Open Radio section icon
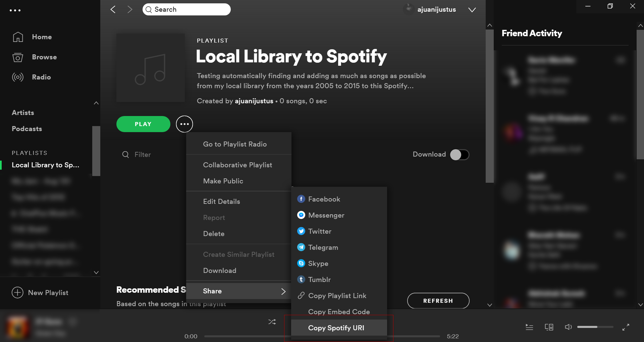Viewport: 644px width, 342px height. click(18, 77)
